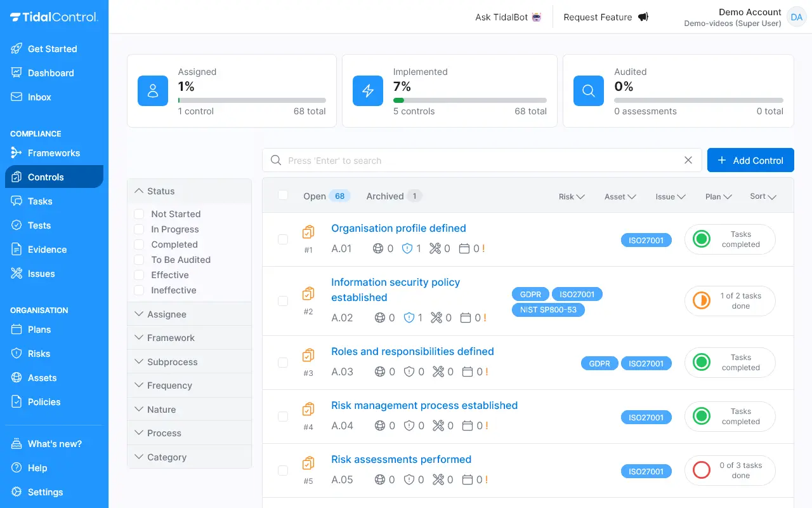Open Information security policy established link
Image resolution: width=812 pixels, height=508 pixels.
tap(396, 290)
